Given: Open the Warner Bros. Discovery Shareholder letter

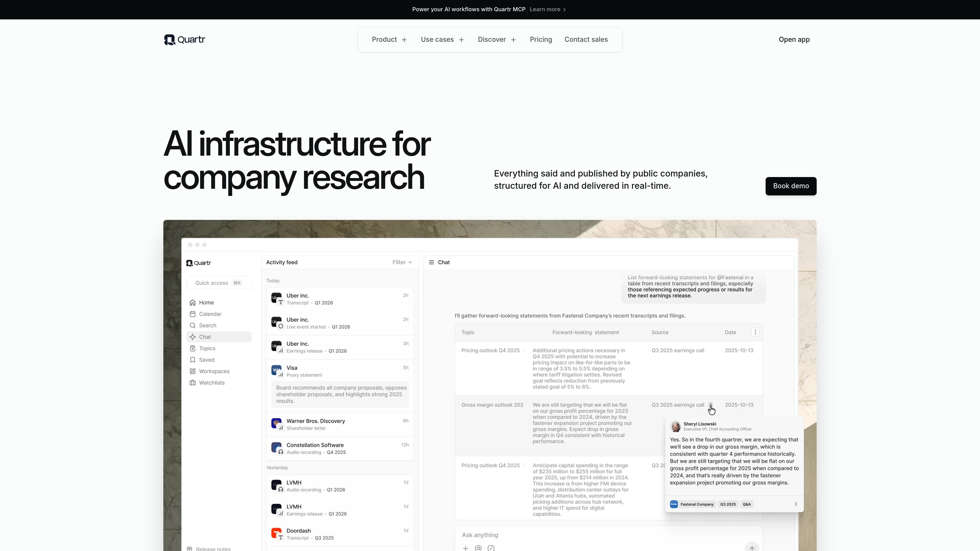Looking at the screenshot, I should pos(340,424).
